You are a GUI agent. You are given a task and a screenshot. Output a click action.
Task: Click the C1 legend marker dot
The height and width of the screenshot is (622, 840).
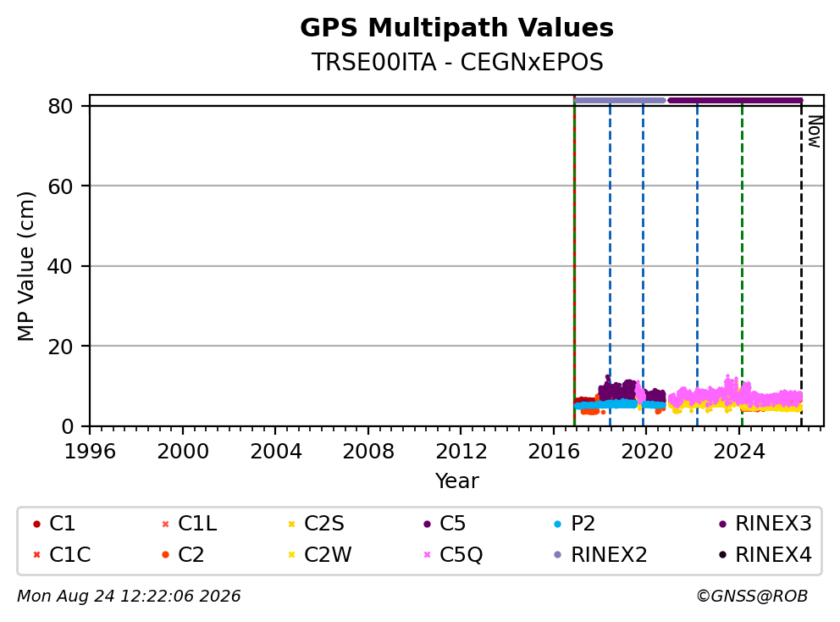[36, 524]
